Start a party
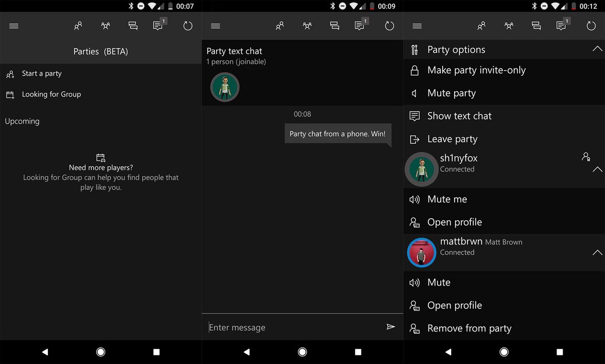The image size is (605, 364). [x=41, y=73]
